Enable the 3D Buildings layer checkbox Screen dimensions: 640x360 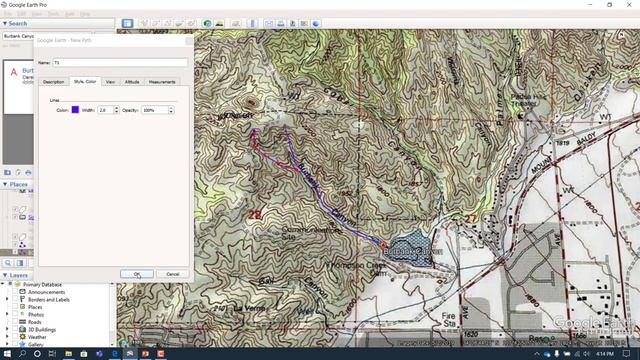tap(15, 329)
